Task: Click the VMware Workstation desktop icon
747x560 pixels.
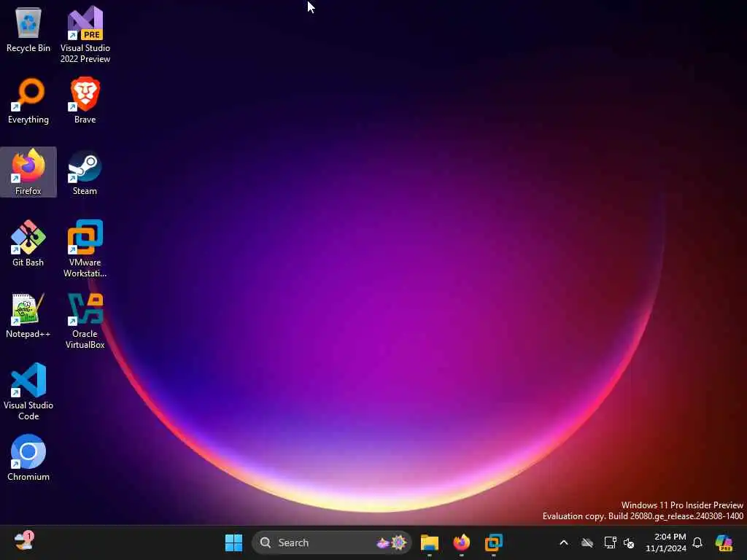Action: [85, 249]
